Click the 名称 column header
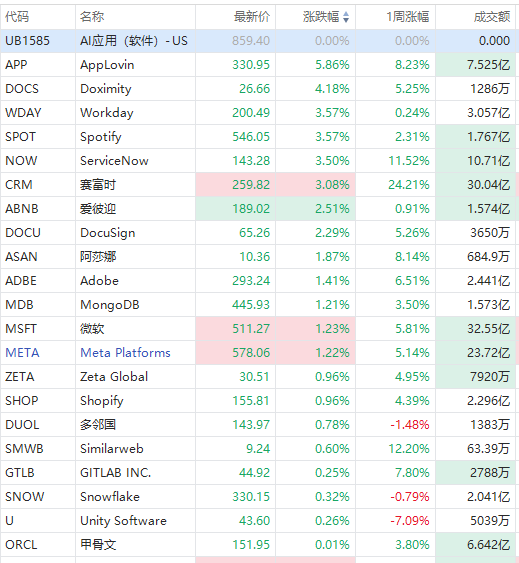The height and width of the screenshot is (563, 519). pos(92,17)
